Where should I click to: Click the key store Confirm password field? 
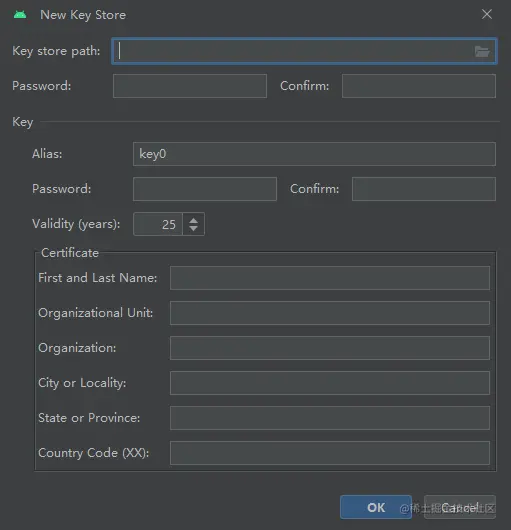(419, 86)
